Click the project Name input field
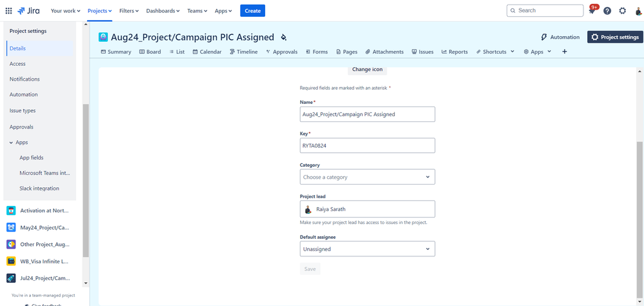The image size is (644, 306). [x=367, y=114]
